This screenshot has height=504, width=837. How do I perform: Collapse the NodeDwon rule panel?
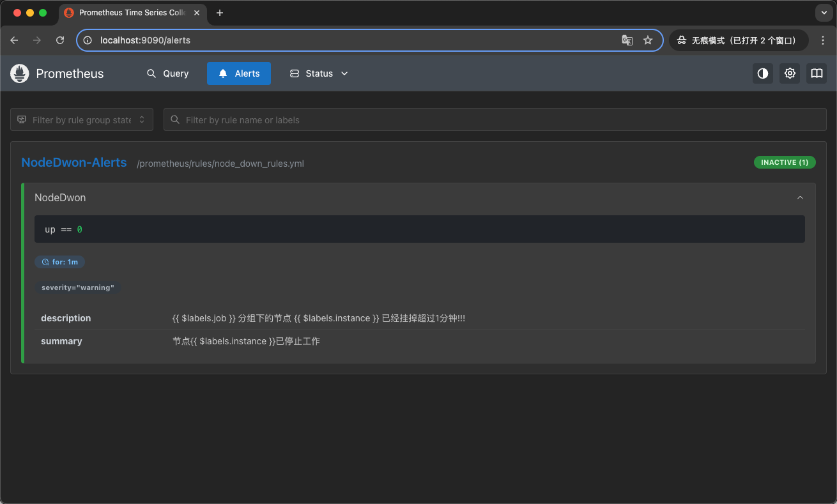(x=800, y=197)
